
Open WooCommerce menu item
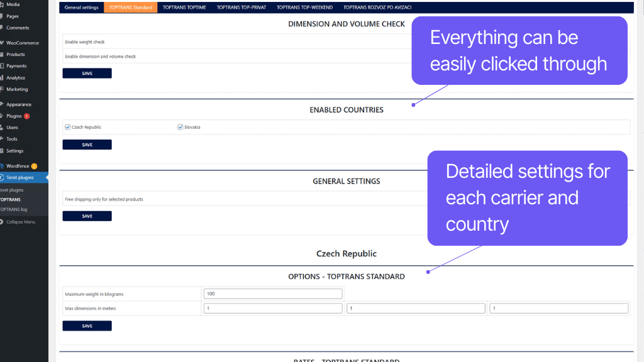pyautogui.click(x=24, y=43)
